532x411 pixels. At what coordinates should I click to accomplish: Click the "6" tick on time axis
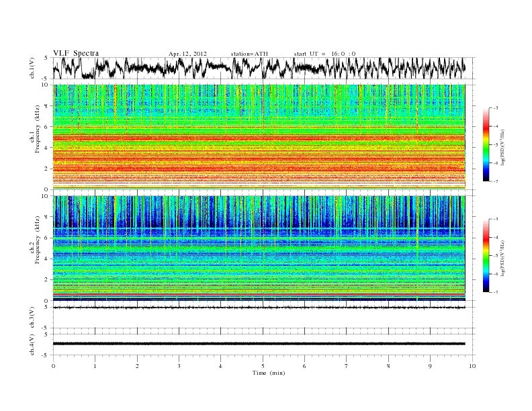click(304, 366)
